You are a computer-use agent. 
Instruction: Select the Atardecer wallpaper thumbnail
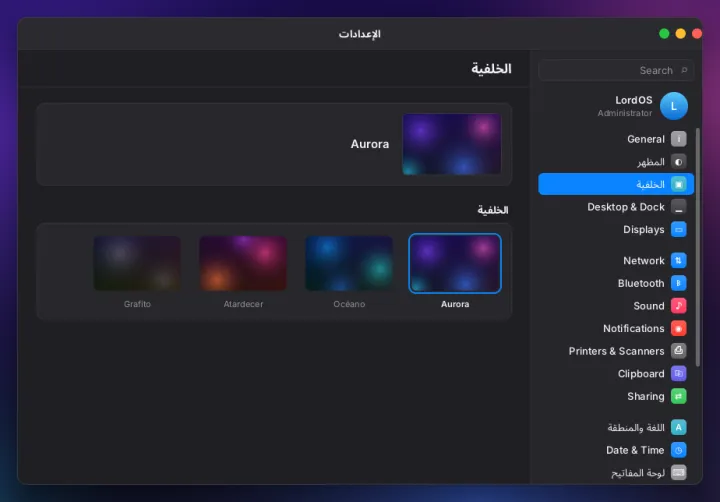click(243, 263)
